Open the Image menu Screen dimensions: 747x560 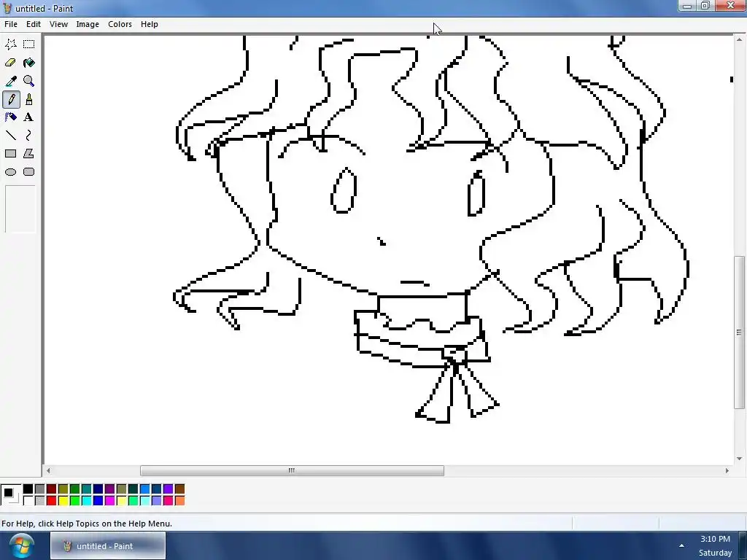pos(88,24)
